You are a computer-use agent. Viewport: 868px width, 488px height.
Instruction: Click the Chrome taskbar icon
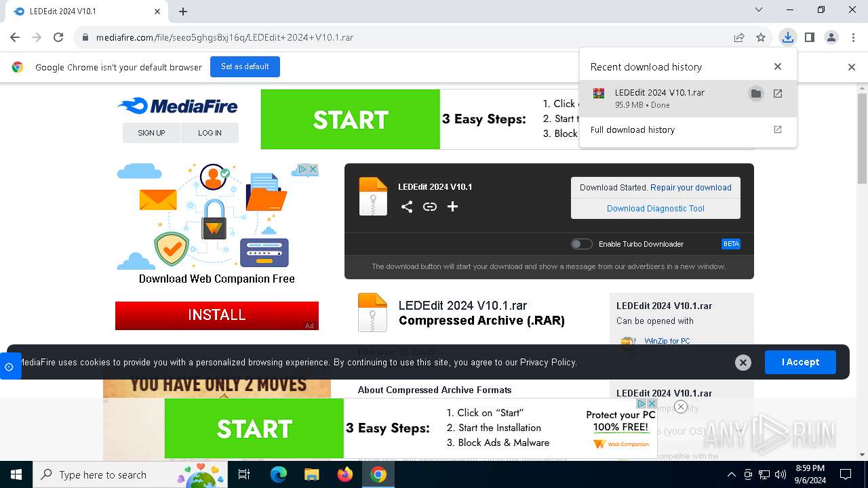pos(378,474)
